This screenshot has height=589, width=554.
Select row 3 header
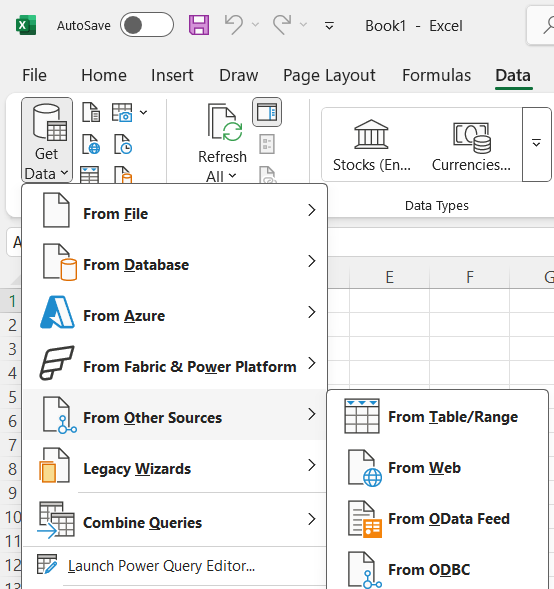coord(11,349)
